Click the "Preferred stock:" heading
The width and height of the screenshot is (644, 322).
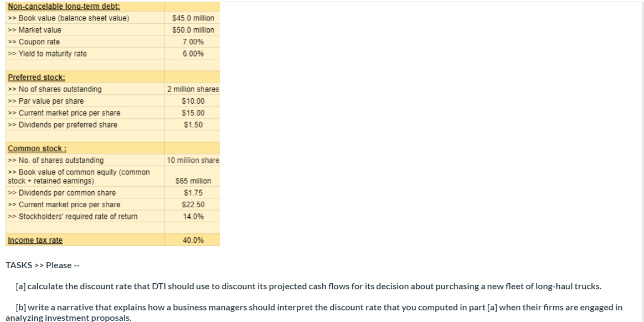(x=37, y=78)
